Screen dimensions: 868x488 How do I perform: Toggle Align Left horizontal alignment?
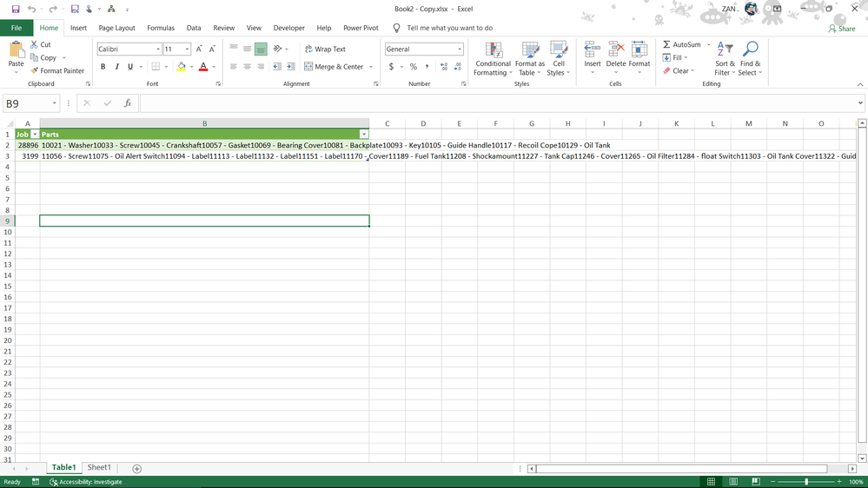(x=234, y=66)
